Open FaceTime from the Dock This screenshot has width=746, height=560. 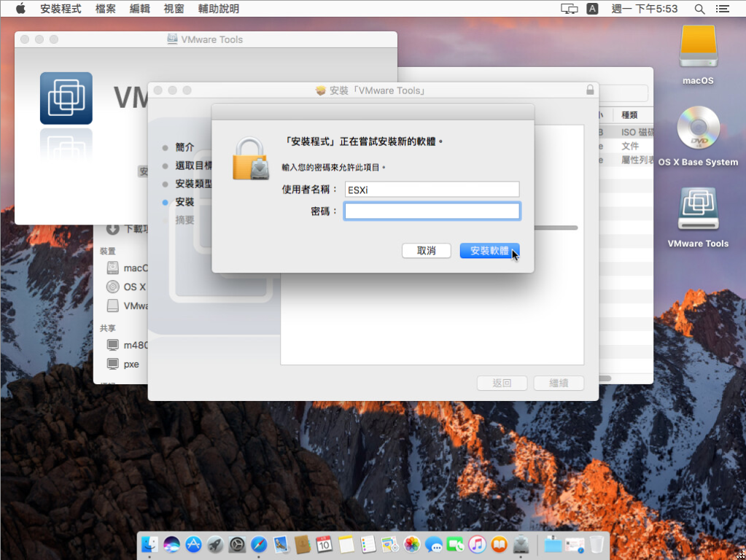(x=455, y=544)
